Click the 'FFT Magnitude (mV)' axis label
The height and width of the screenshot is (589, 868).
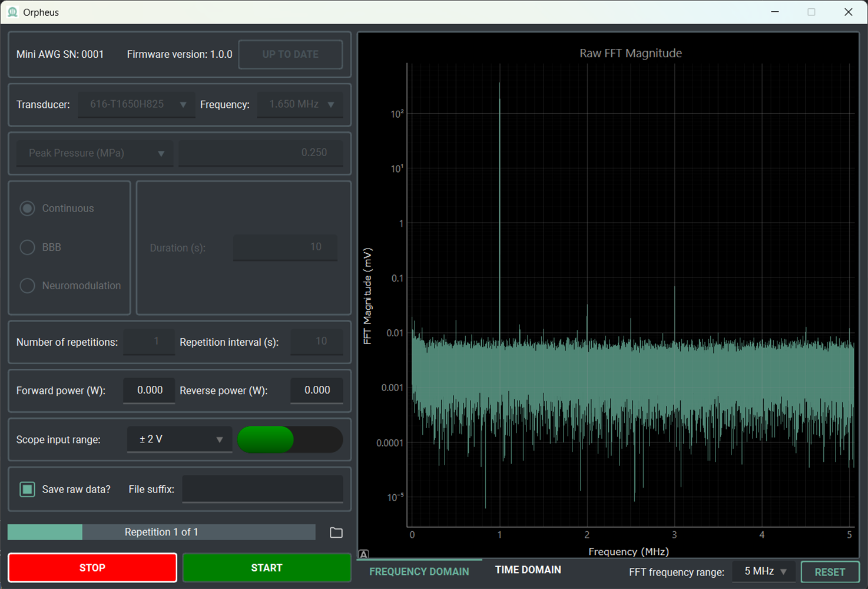[367, 296]
